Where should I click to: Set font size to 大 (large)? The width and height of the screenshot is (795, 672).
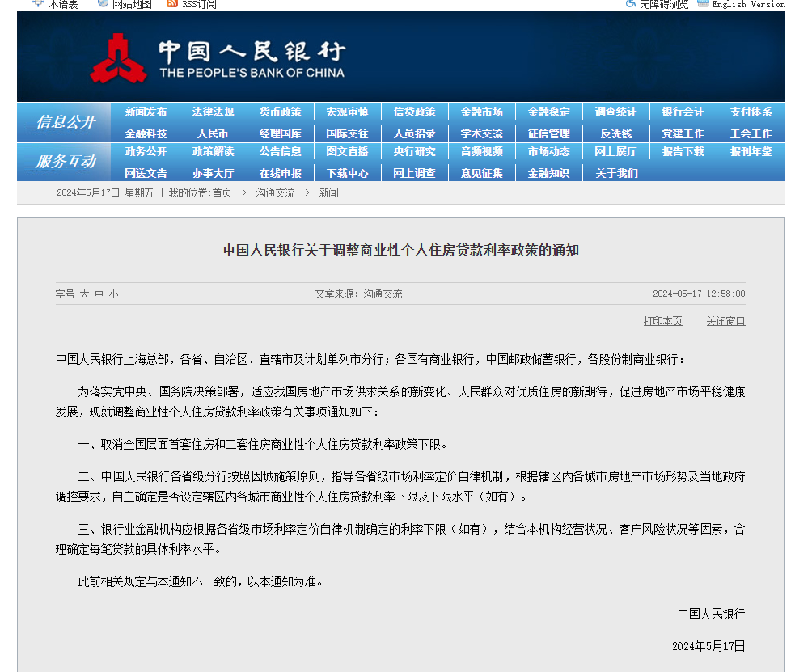pyautogui.click(x=84, y=294)
